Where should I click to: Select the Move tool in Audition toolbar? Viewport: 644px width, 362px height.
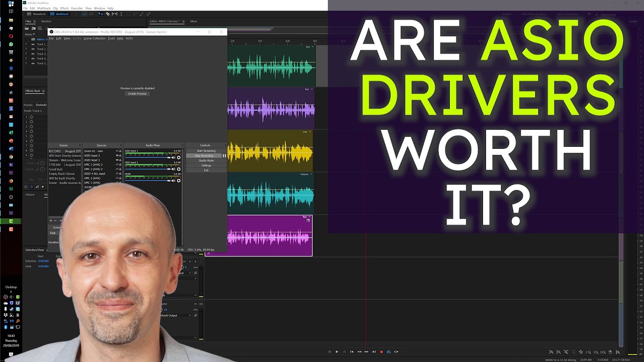pos(101,14)
